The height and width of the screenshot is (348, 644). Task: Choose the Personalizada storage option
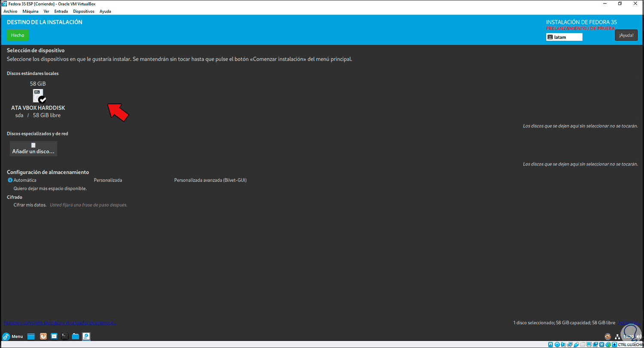coord(108,180)
